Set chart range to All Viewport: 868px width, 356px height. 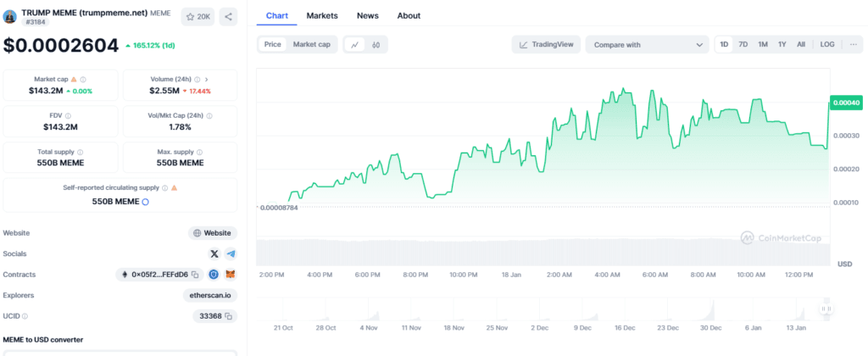[x=801, y=45]
